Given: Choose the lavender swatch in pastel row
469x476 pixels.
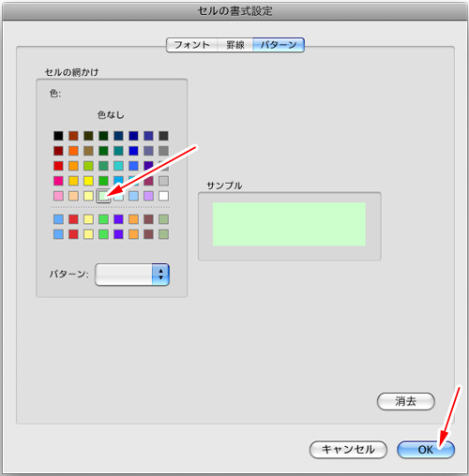Looking at the screenshot, I should (148, 196).
